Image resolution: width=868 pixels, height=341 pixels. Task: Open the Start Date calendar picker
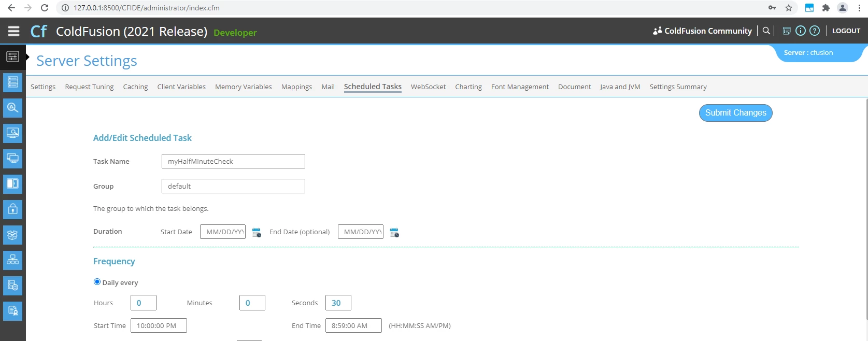click(x=257, y=232)
